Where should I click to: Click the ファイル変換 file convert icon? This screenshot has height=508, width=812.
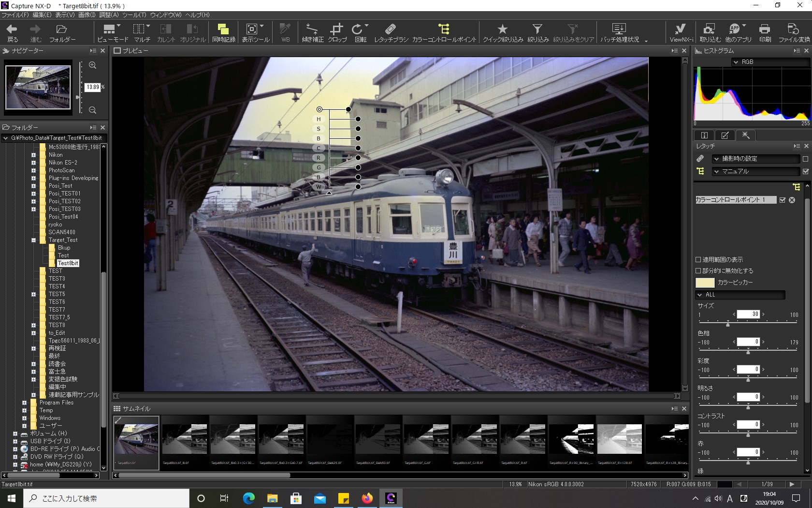pos(793,29)
